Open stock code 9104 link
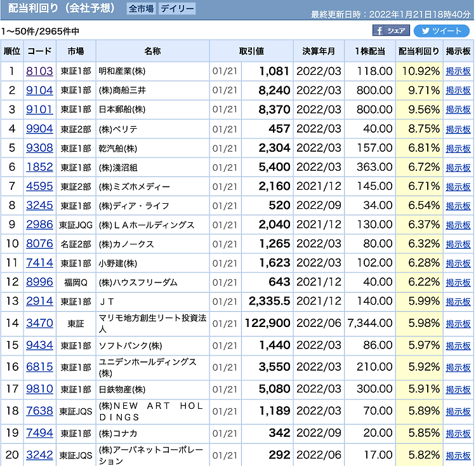 tap(39, 90)
